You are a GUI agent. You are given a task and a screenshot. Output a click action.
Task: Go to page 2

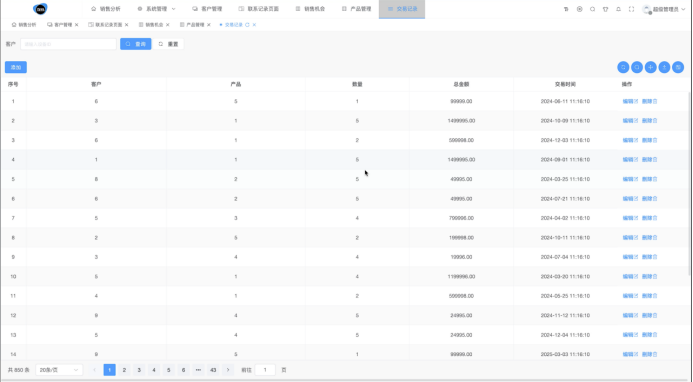click(124, 370)
